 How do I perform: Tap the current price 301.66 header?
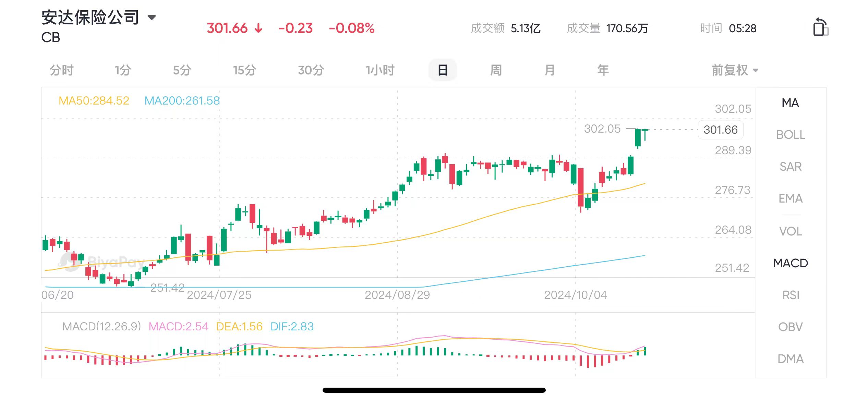coord(227,28)
